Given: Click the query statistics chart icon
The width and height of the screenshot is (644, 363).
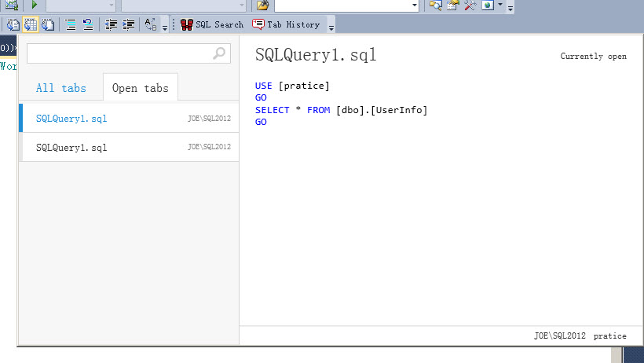Looking at the screenshot, I should tap(12, 5).
